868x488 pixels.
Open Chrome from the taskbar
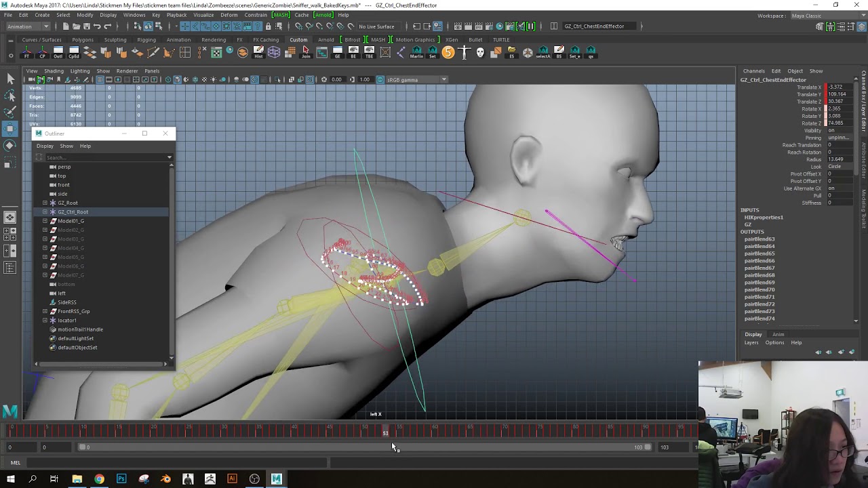99,479
